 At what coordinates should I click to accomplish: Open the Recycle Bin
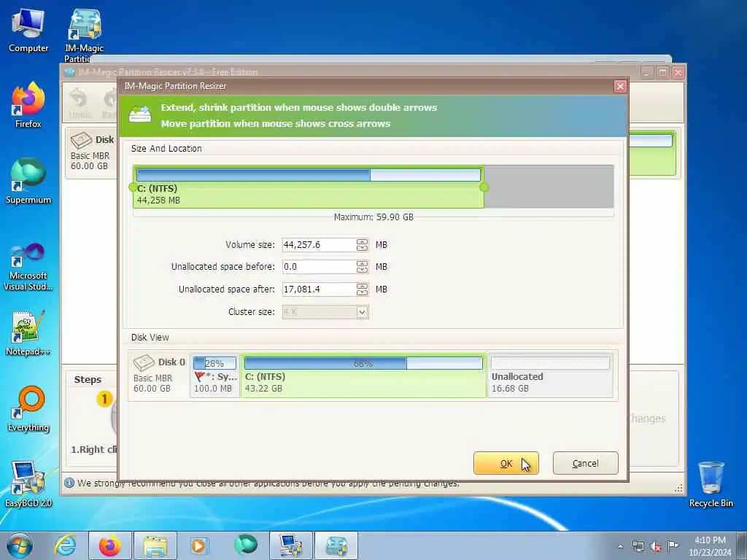tap(711, 484)
